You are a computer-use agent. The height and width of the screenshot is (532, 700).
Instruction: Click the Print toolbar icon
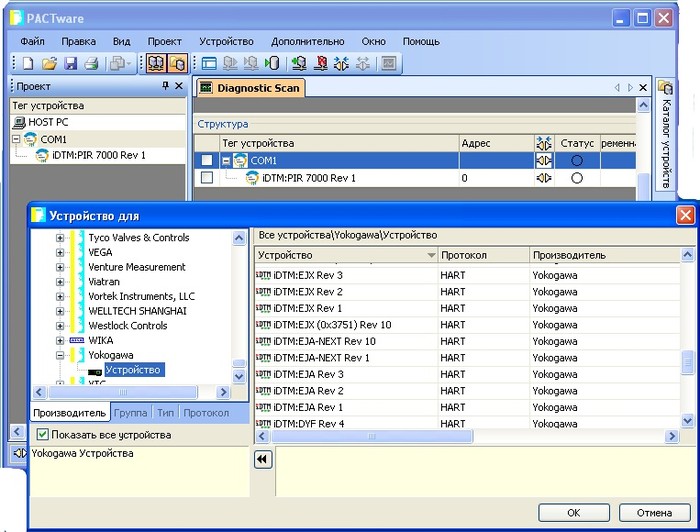[92, 63]
